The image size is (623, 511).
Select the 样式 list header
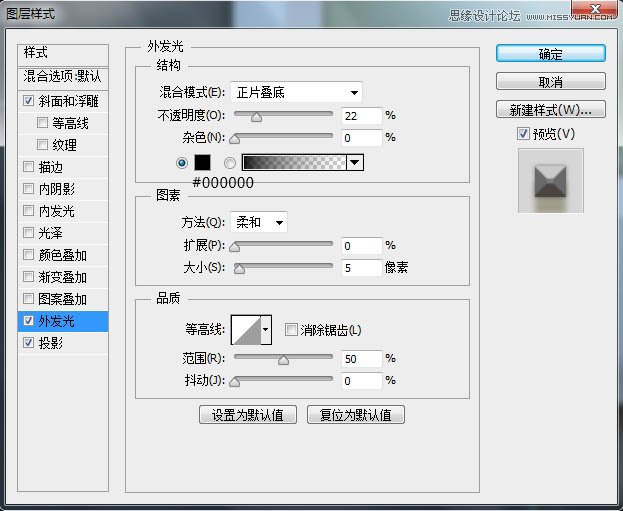(x=63, y=53)
